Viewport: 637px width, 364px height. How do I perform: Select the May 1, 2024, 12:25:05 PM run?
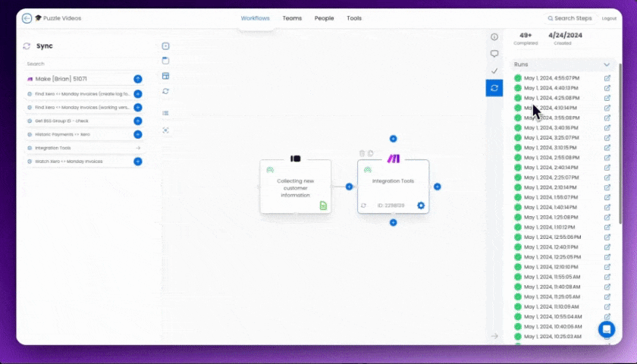(552, 257)
